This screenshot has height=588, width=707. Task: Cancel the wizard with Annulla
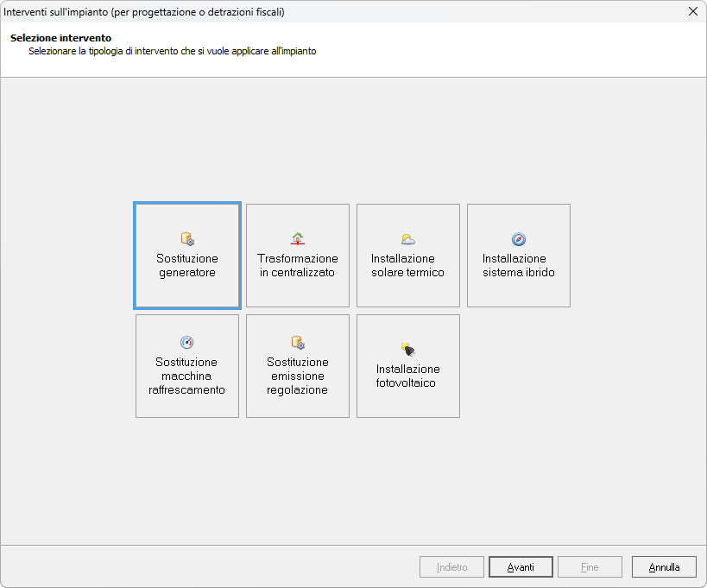(x=664, y=567)
